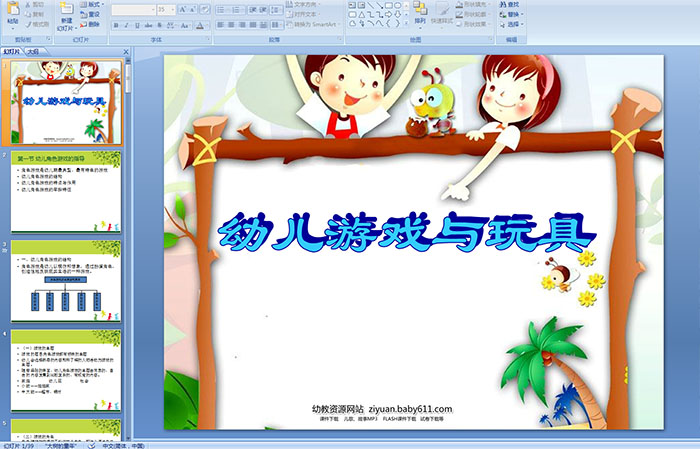700x449 pixels.
Task: Clear all formatting eraser icon
Action: [x=205, y=10]
